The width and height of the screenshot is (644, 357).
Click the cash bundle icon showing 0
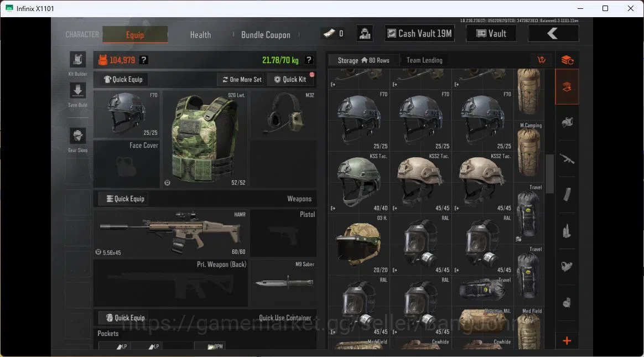(329, 33)
